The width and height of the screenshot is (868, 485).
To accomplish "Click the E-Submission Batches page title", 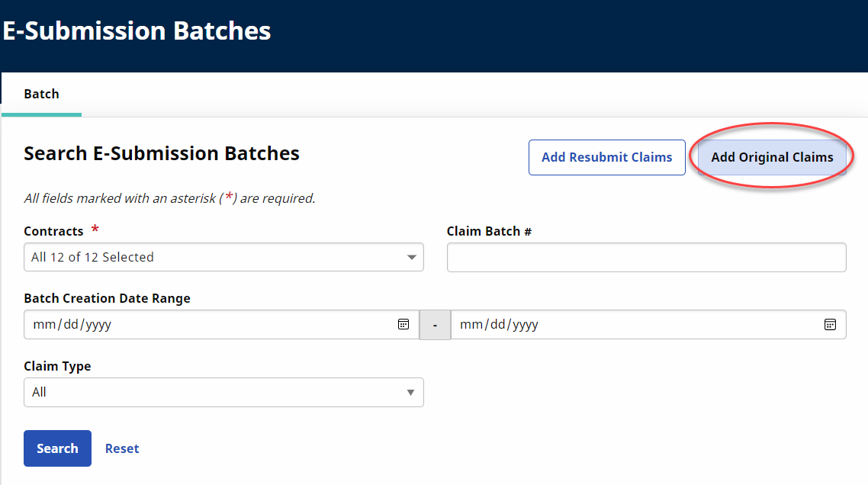I will [x=137, y=31].
